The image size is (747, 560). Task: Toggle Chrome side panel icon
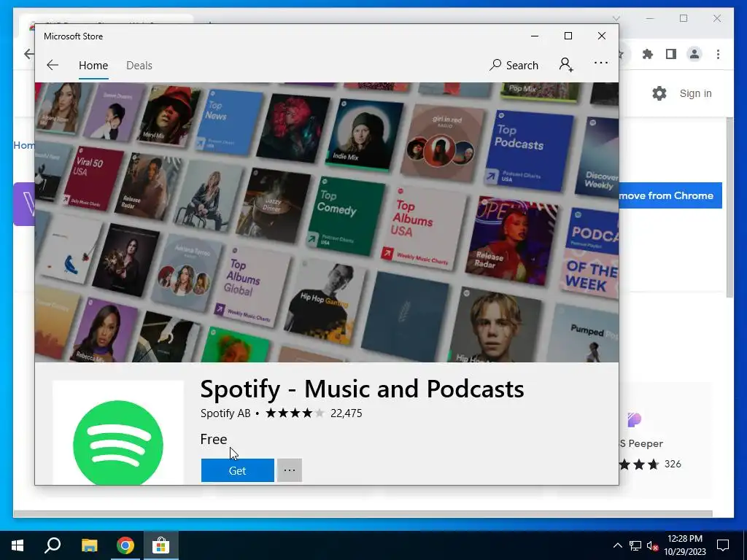(x=671, y=54)
